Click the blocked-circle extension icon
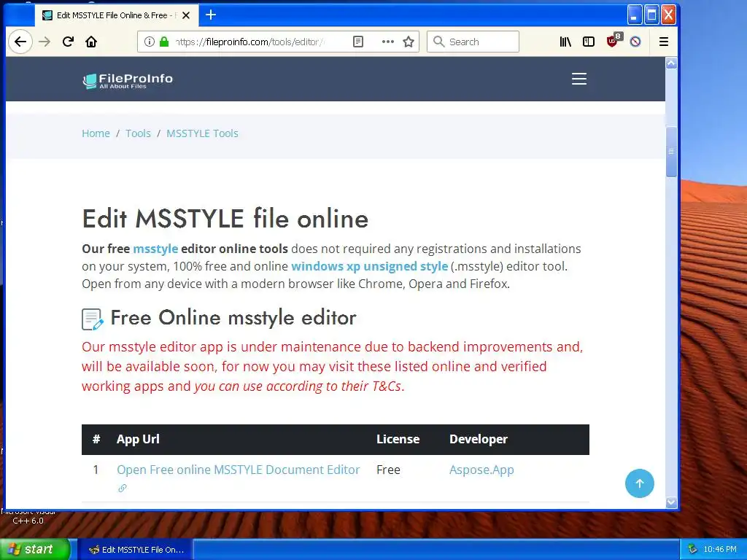This screenshot has width=747, height=560. click(x=635, y=42)
